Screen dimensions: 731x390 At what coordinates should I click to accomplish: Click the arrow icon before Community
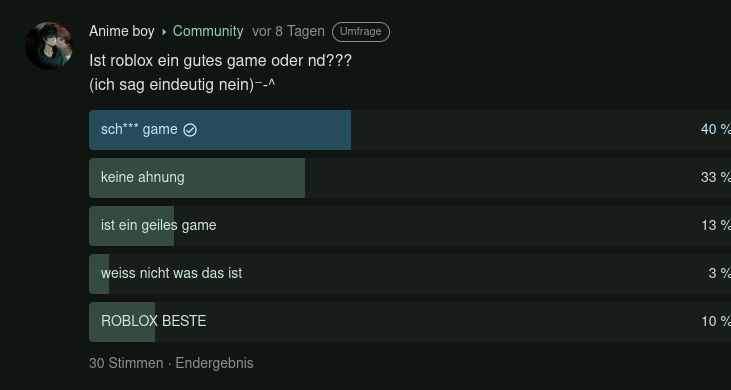click(164, 32)
